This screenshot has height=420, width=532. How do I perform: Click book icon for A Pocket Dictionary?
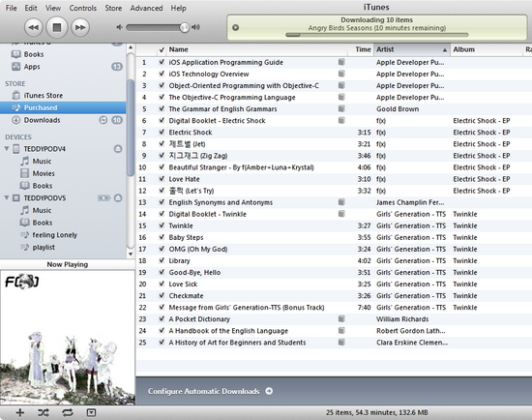tap(341, 318)
